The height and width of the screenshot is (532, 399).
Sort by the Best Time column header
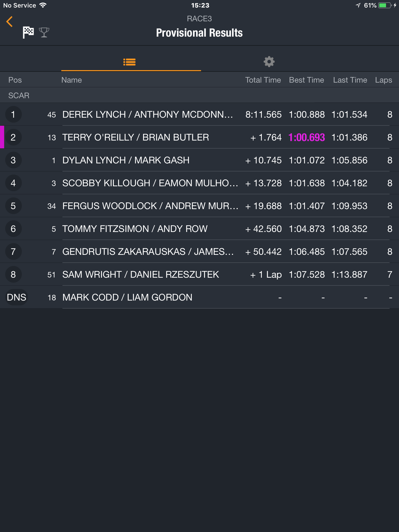[x=307, y=80]
